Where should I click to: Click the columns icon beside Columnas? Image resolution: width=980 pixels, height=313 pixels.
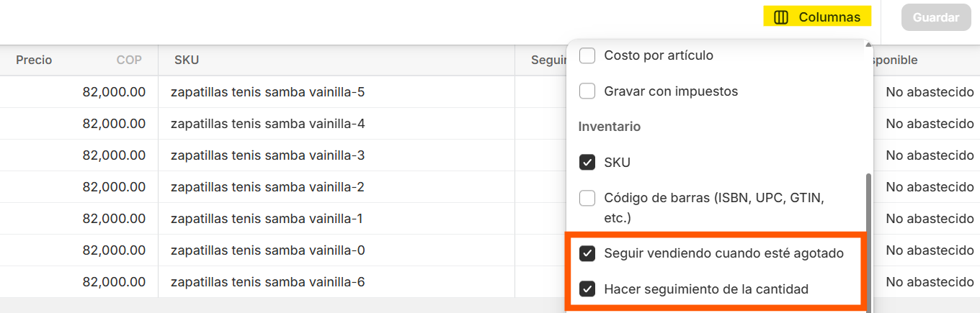pyautogui.click(x=780, y=17)
